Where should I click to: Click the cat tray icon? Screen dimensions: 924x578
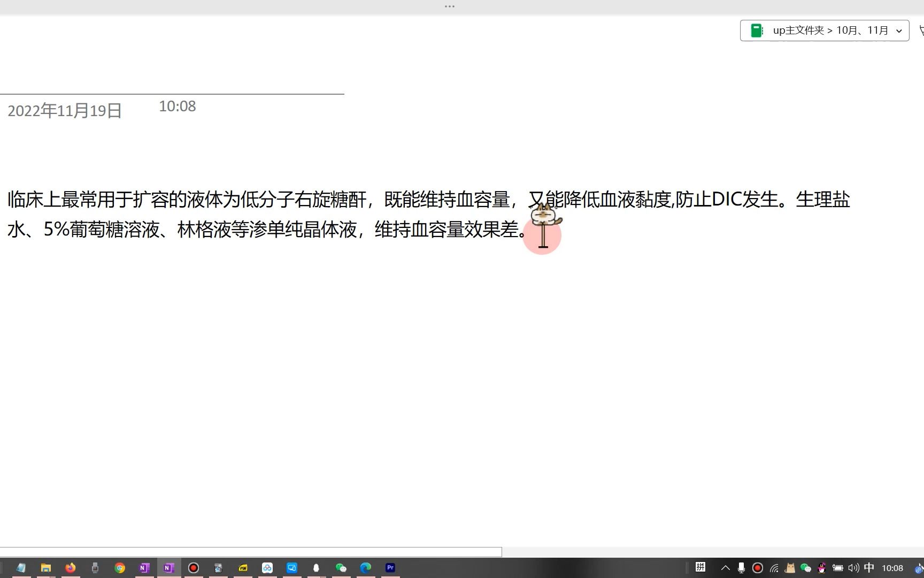790,568
